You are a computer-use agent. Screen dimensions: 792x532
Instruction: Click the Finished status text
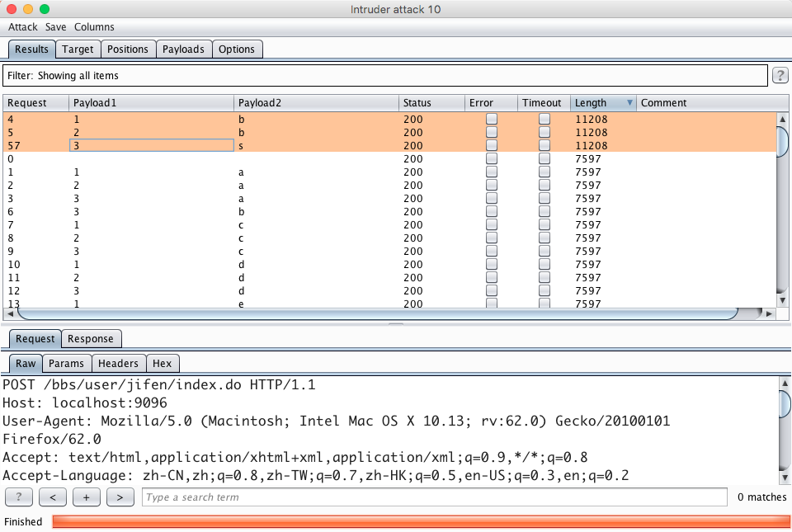tap(23, 522)
